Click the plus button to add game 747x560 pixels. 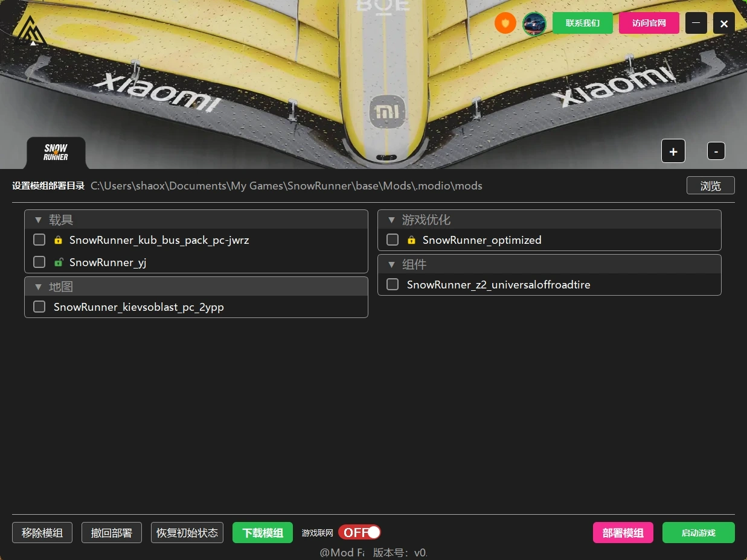pos(673,151)
